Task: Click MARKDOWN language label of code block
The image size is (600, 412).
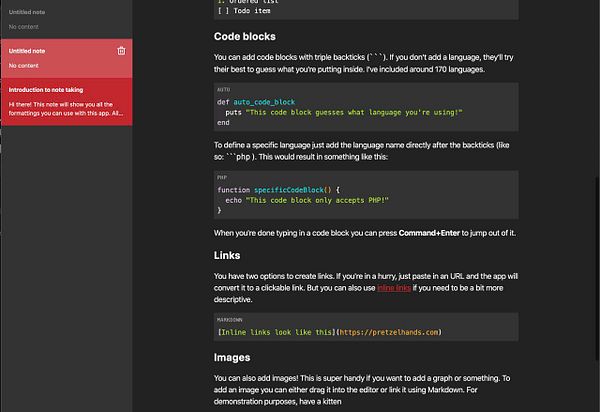Action: coord(230,320)
